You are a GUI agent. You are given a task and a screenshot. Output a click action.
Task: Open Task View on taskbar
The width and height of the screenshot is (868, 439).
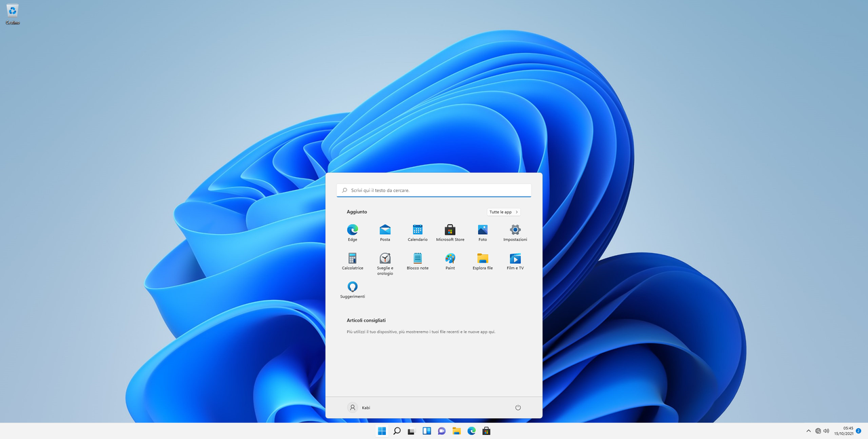tap(412, 431)
